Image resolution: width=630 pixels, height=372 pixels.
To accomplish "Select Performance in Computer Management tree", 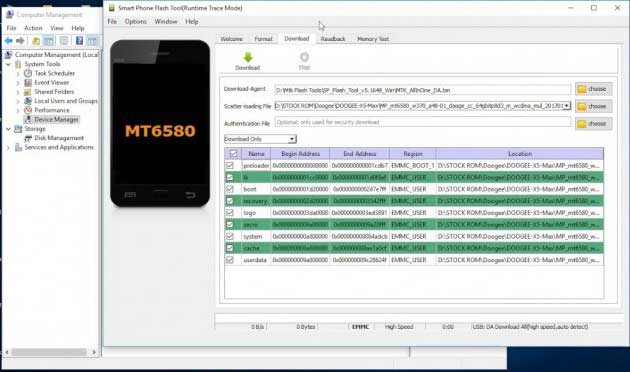I will point(51,110).
